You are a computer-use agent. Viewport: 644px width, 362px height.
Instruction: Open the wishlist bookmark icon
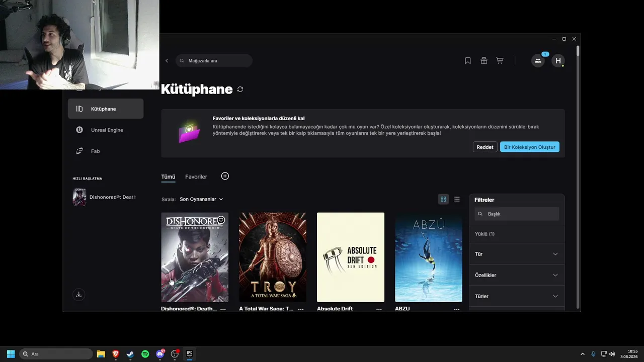click(468, 61)
